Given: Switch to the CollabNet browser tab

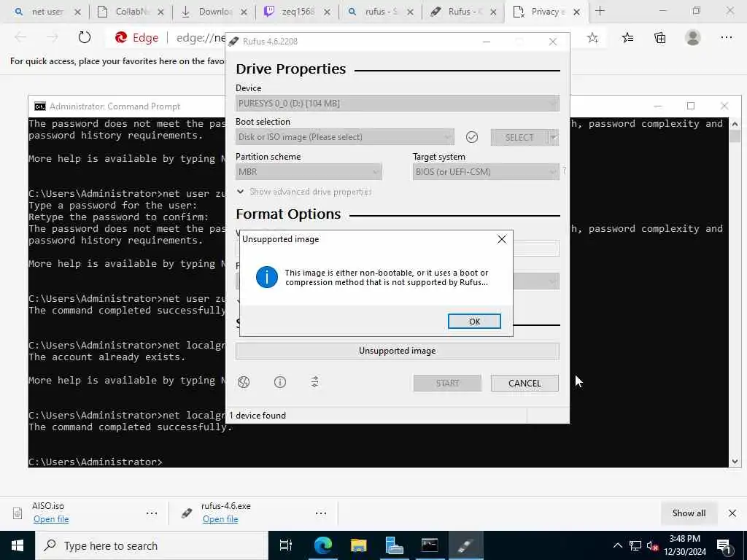Looking at the screenshot, I should [131, 12].
